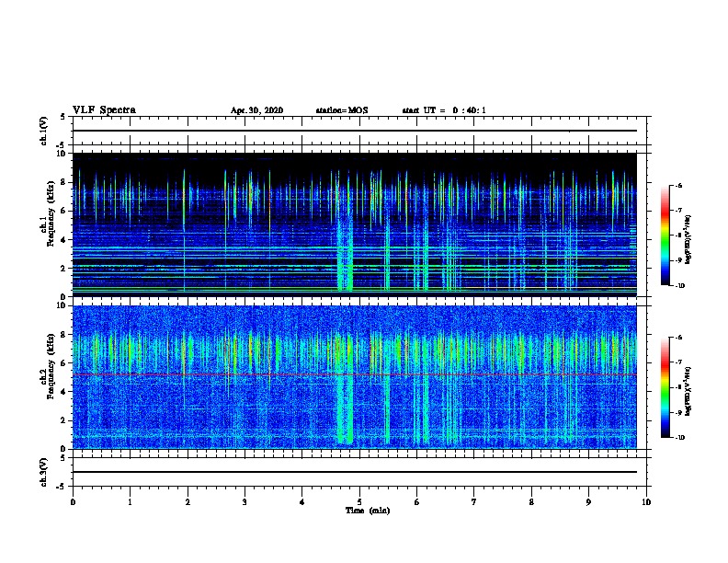
Task: Click the ch.1 colorbar "log(PSD)" label
Action: click(x=688, y=239)
